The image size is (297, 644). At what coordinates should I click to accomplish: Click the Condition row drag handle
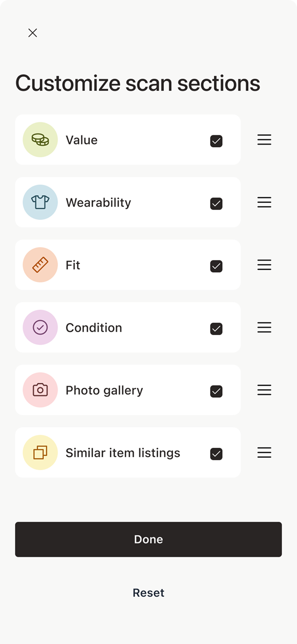tap(264, 328)
